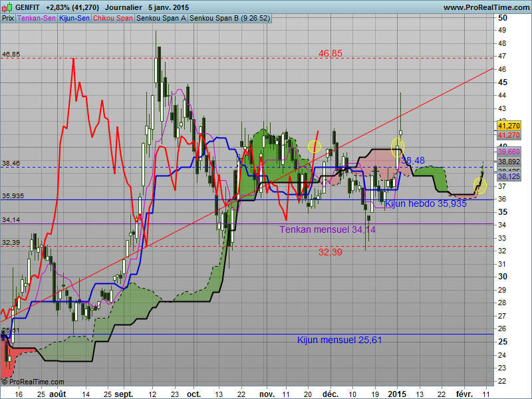Select the Kijun-Sen legend tab
Screen dimensions: 532x399
click(74, 19)
